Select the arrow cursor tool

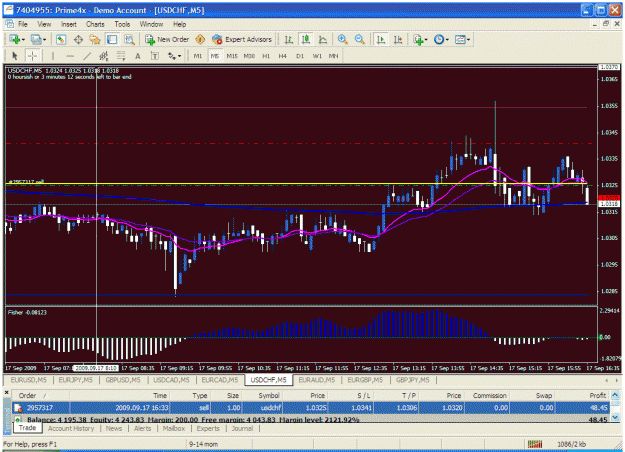tap(15, 56)
